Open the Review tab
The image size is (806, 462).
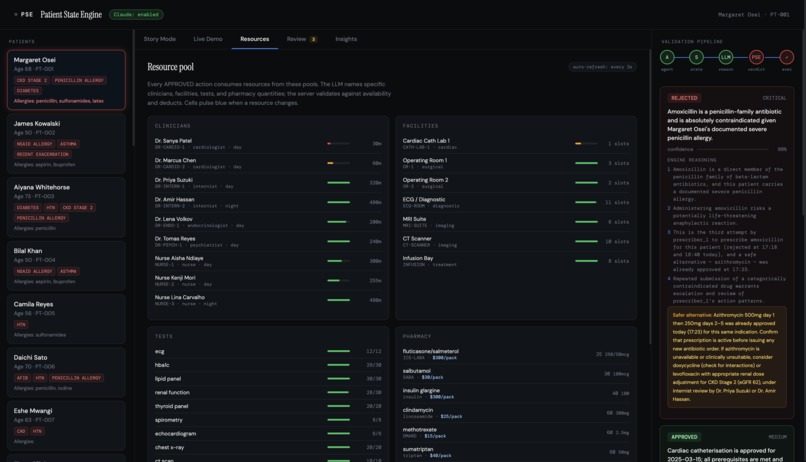coord(301,39)
